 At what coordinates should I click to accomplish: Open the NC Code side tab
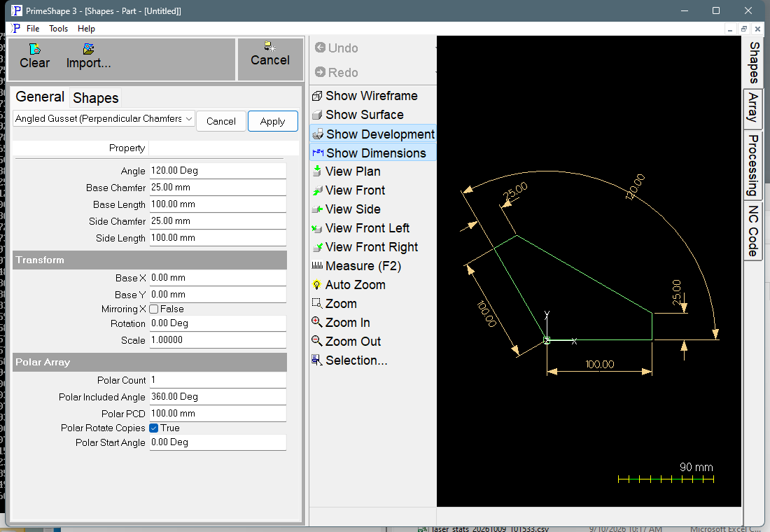pos(752,231)
